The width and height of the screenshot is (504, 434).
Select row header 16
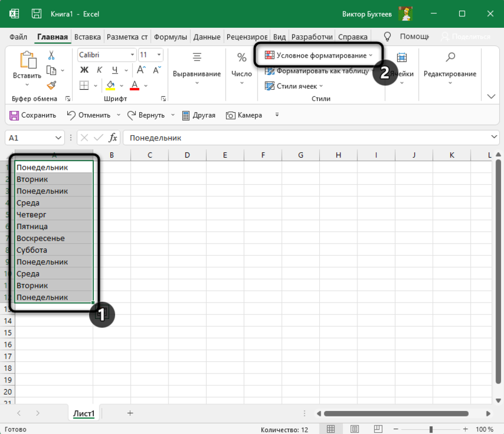coord(7,344)
